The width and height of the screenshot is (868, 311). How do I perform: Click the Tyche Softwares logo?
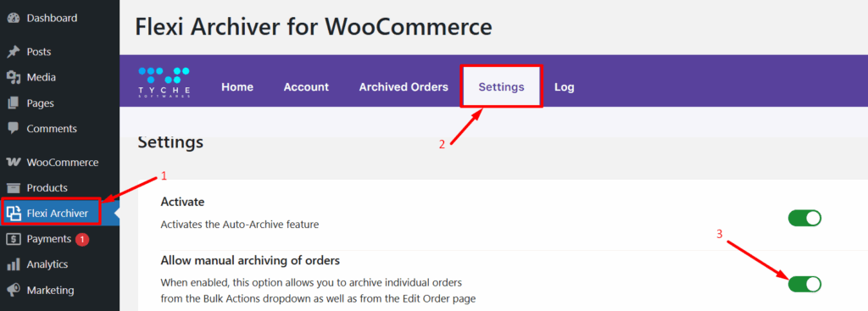coord(164,82)
